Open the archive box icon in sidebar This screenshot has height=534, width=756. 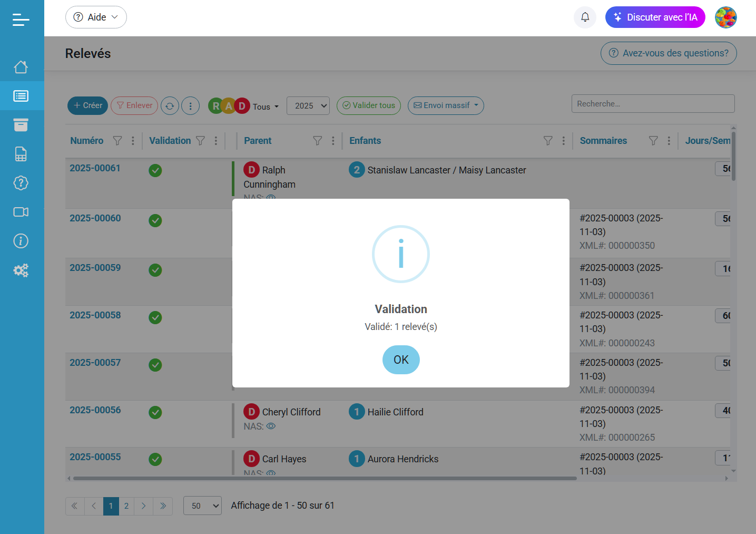tap(21, 125)
